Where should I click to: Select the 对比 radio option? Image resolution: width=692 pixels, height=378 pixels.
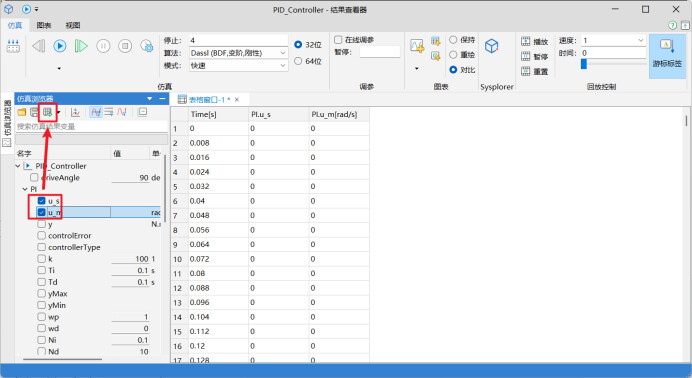pyautogui.click(x=453, y=70)
